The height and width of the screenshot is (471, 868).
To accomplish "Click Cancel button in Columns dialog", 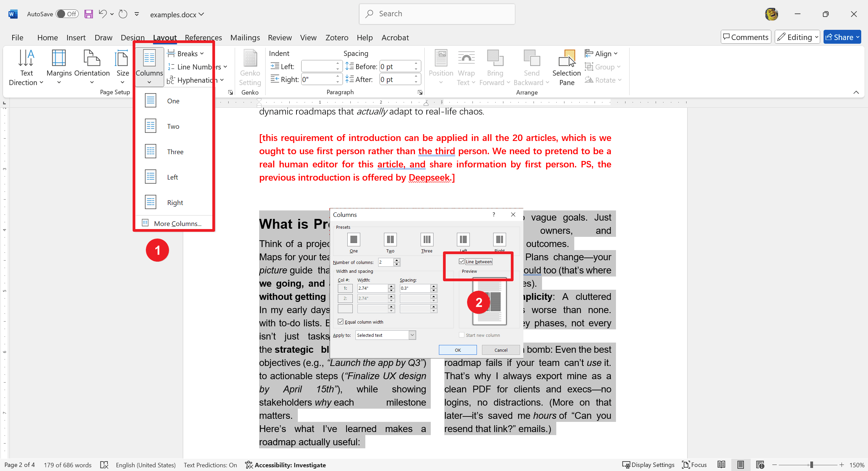I will click(x=500, y=349).
